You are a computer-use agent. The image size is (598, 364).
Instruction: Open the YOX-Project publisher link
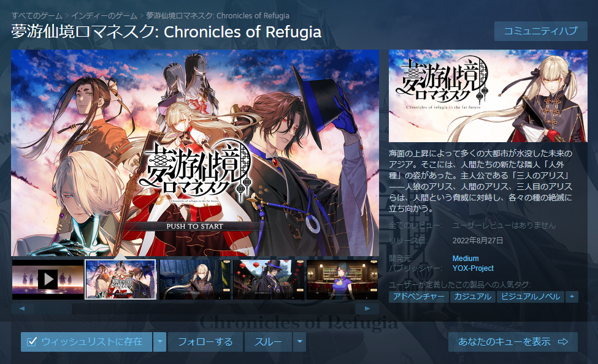473,268
